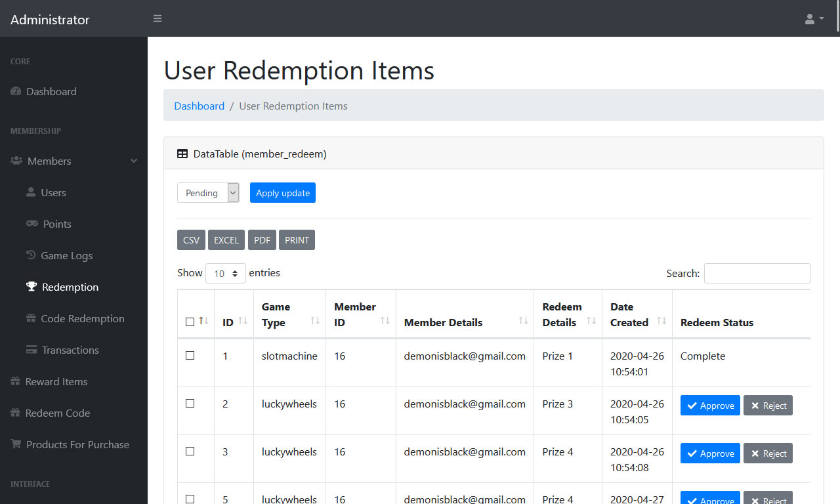Screen dimensions: 840x504
Task: Select the Points icon in sidebar
Action: (31, 224)
